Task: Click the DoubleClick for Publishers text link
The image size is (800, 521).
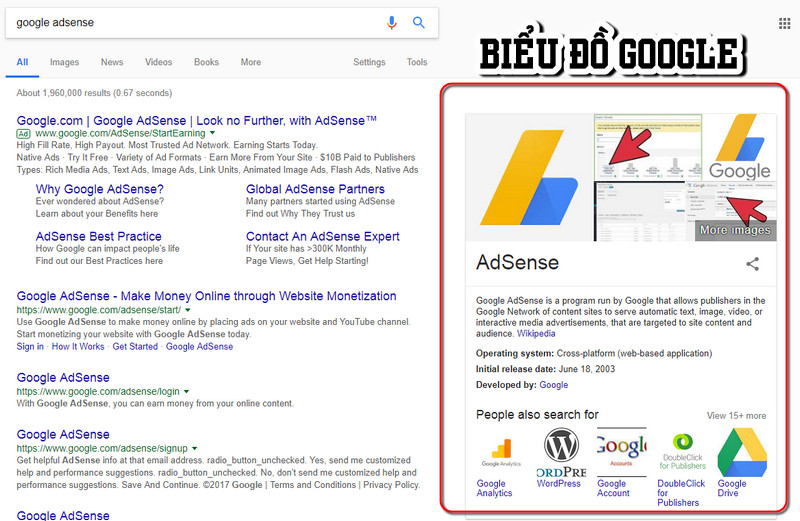Action: (x=681, y=493)
